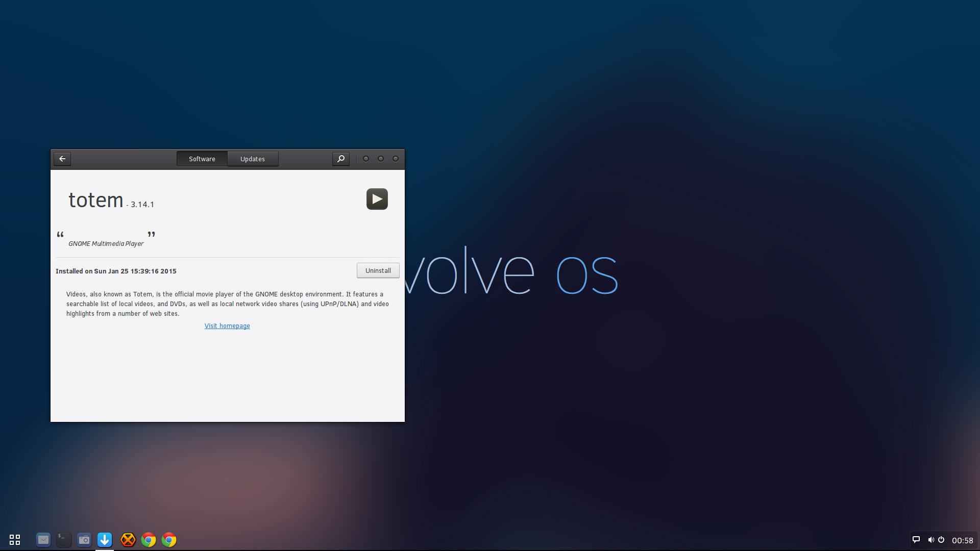980x551 pixels.
Task: Go back using the arrow button
Action: click(62, 159)
